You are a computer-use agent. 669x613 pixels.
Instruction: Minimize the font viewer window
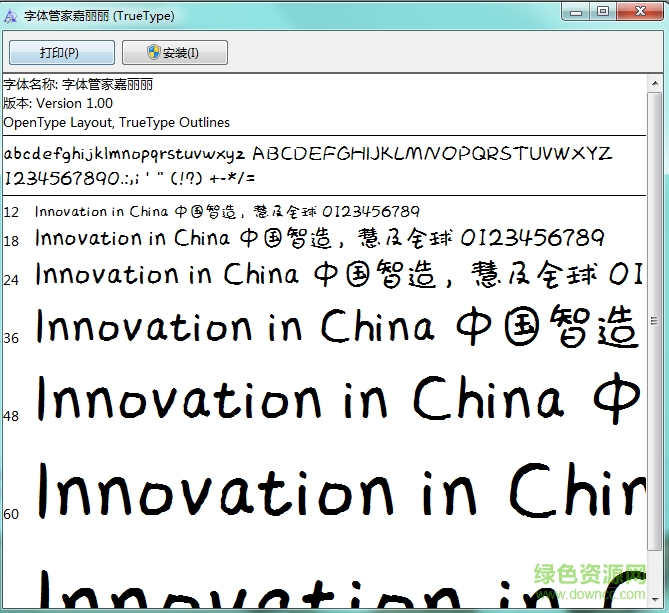[x=577, y=11]
